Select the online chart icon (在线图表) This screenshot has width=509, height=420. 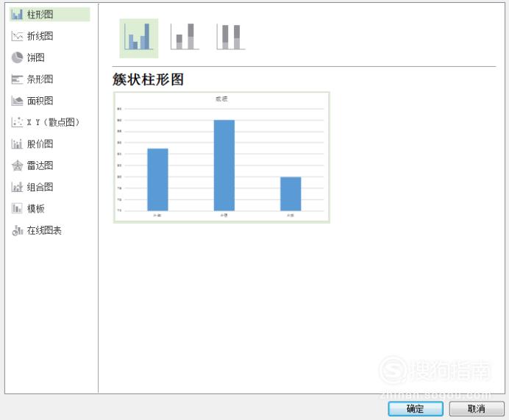(17, 230)
